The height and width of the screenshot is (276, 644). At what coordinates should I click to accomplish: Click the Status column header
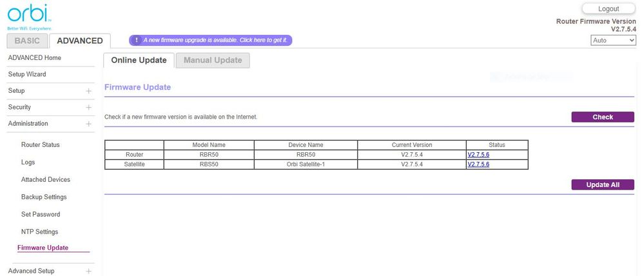(x=497, y=145)
